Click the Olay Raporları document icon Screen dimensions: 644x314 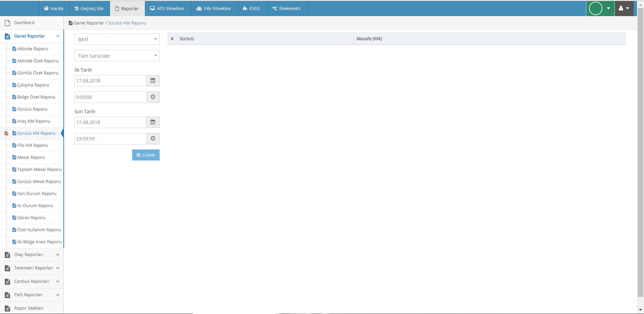pos(7,255)
